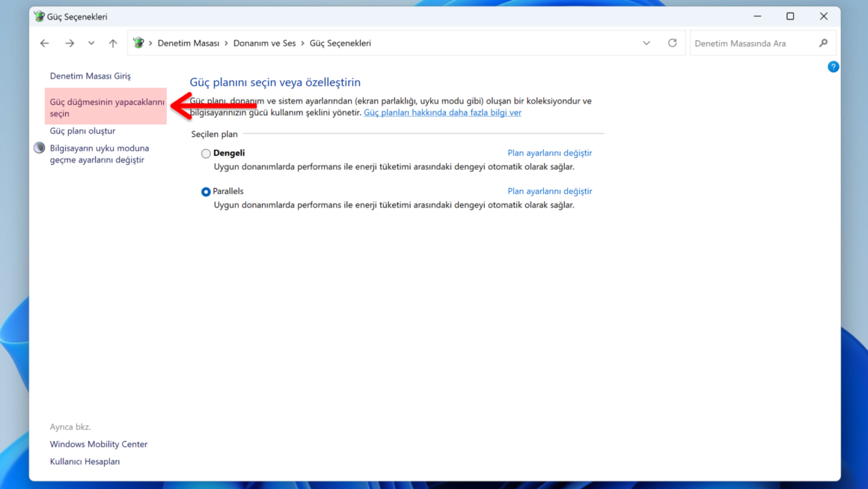Viewport: 868px width, 489px height.
Task: Open Kullanıcı Hesapları link
Action: (85, 461)
